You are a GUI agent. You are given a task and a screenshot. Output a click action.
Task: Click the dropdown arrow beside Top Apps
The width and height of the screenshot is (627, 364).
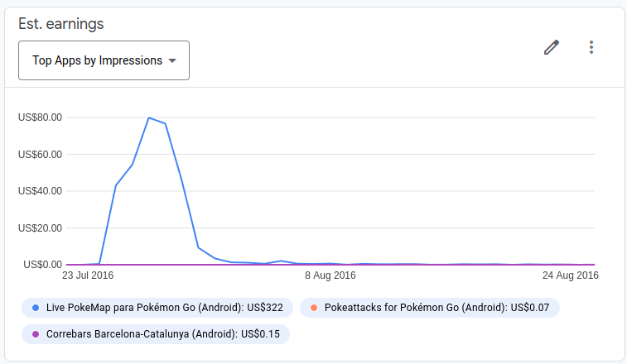click(x=172, y=60)
